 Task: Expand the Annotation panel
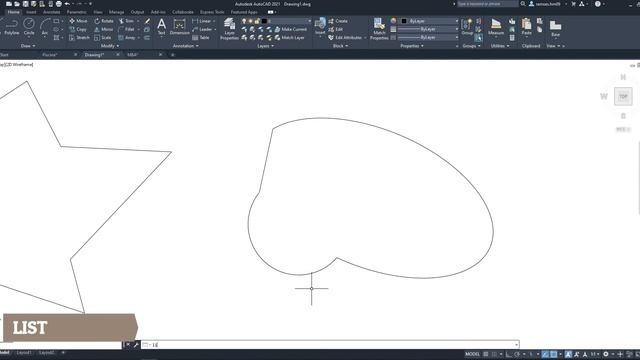coord(185,46)
